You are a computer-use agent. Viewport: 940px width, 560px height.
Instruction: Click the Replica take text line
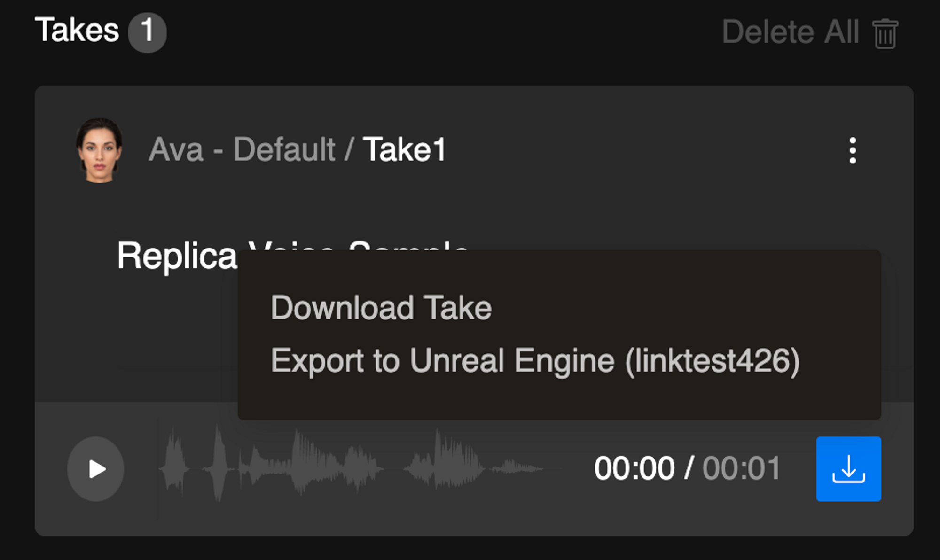pos(177,256)
